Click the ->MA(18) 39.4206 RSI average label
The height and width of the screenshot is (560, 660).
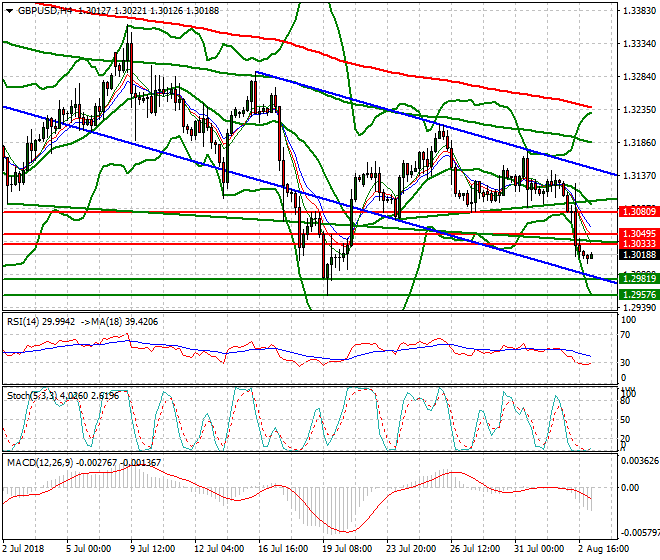(119, 322)
